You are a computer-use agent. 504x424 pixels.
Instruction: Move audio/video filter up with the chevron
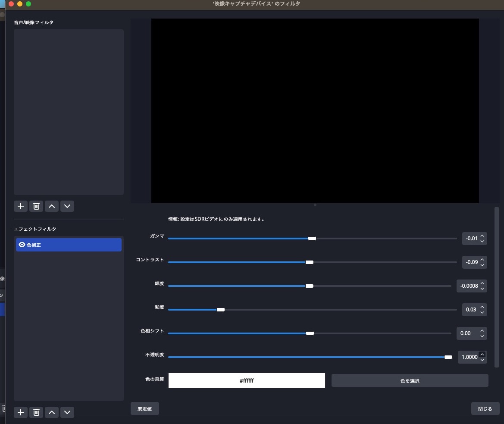(52, 206)
